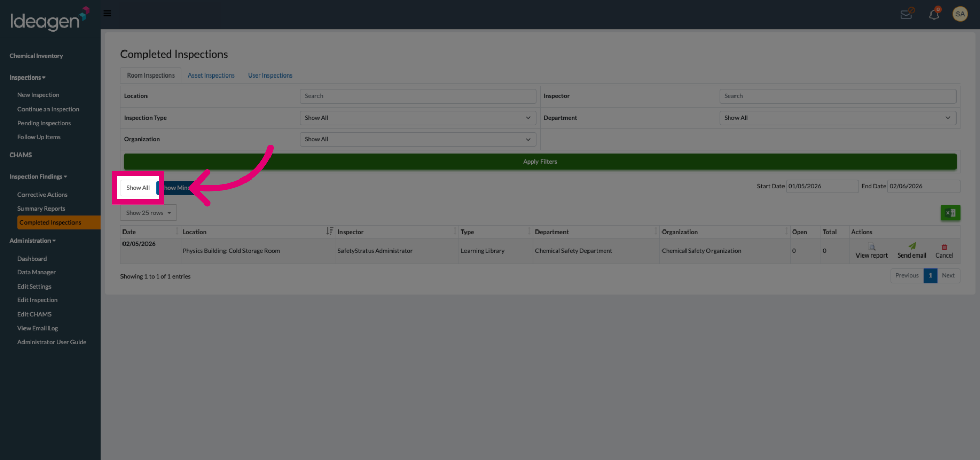Click the Start Date field

click(822, 186)
